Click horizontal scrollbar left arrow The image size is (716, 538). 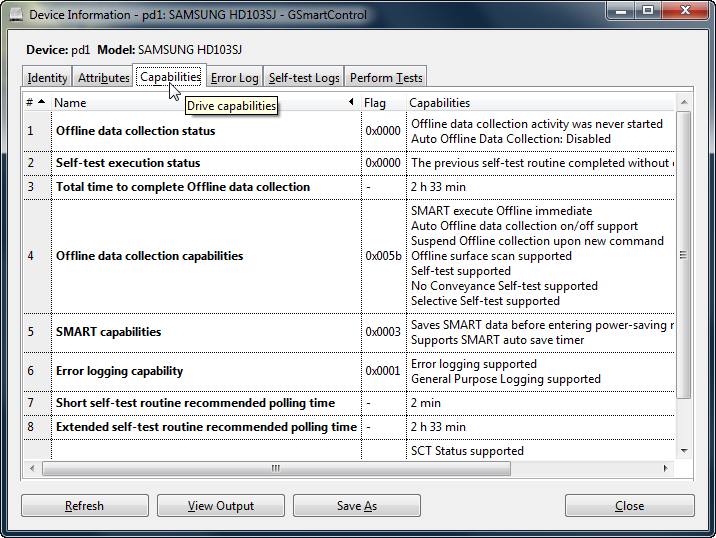tap(32, 468)
